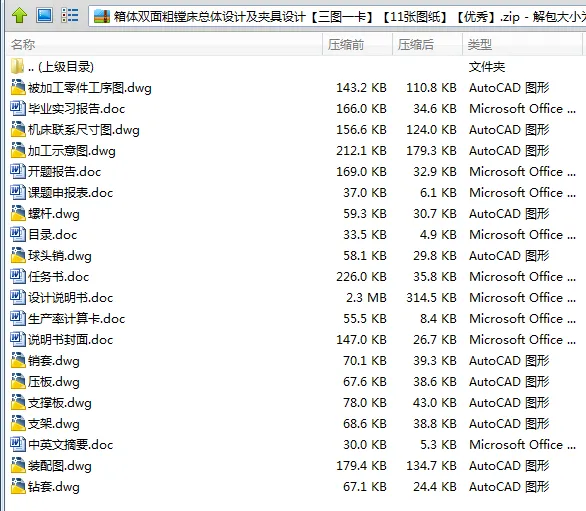
Task: Select file name 钻套.dwg
Action: coord(54,487)
